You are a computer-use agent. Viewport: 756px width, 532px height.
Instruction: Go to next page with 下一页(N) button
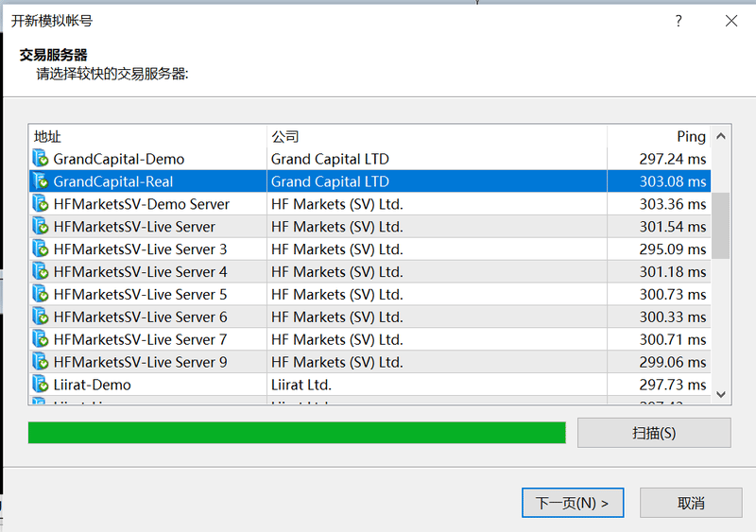pyautogui.click(x=573, y=503)
